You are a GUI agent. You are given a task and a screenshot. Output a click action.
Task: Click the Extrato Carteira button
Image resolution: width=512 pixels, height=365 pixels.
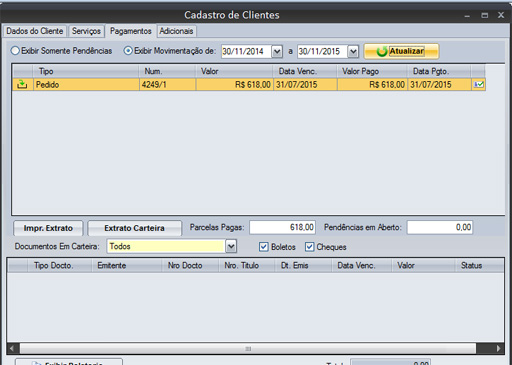tap(134, 228)
